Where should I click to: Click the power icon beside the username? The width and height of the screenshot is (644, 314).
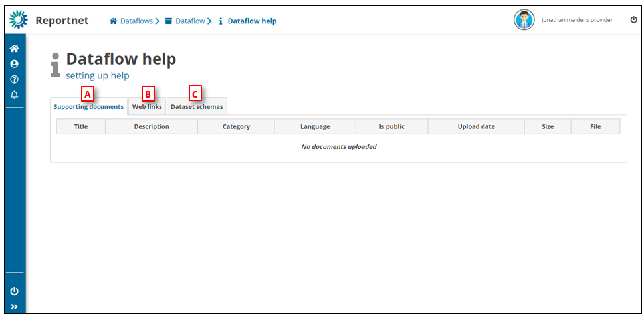633,20
